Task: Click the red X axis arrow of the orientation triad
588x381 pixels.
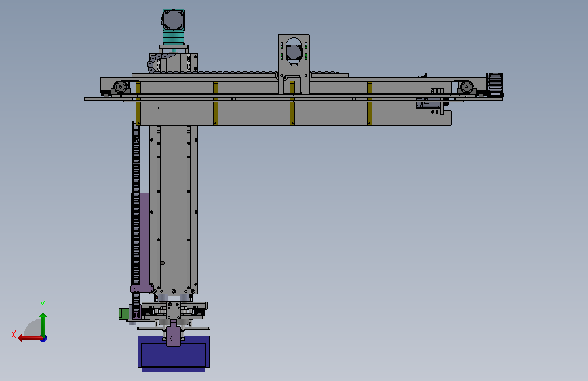Action: pos(29,338)
